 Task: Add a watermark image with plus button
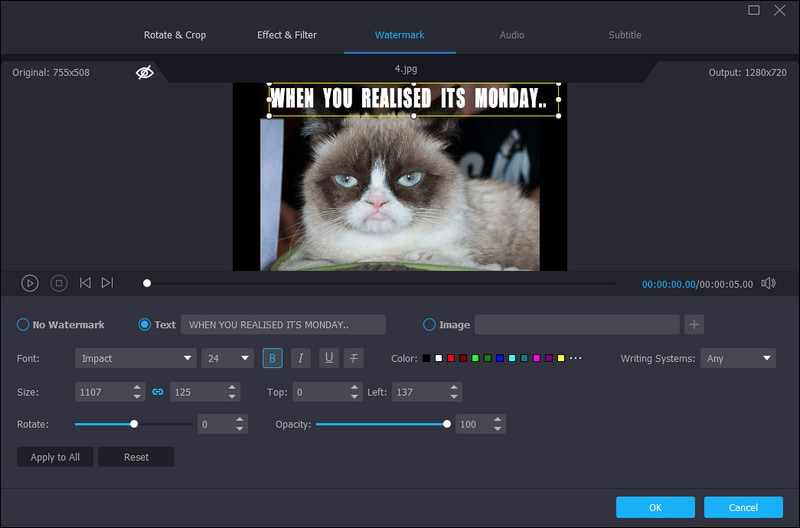695,324
